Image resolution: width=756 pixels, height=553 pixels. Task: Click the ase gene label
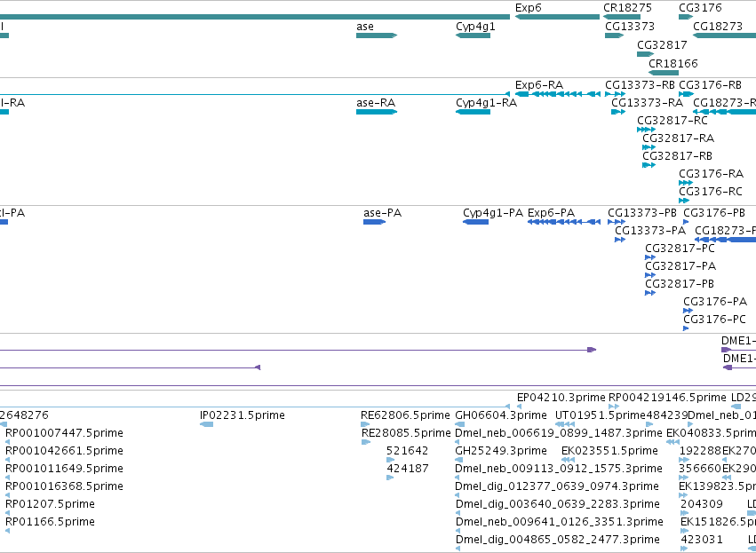pos(365,27)
